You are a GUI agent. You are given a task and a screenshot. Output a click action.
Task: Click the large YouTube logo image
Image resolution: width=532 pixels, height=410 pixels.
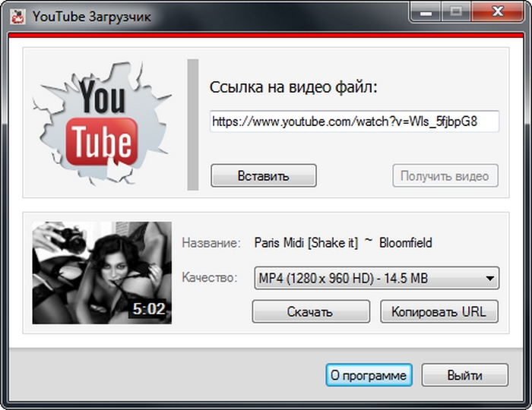click(102, 122)
